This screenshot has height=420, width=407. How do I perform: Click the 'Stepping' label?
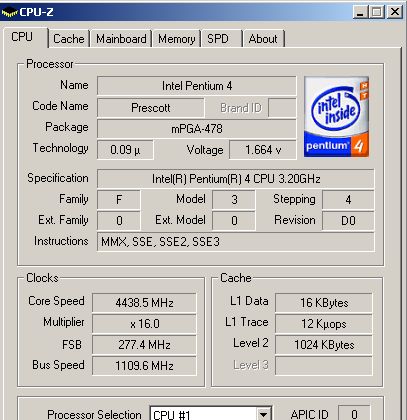pos(294,199)
